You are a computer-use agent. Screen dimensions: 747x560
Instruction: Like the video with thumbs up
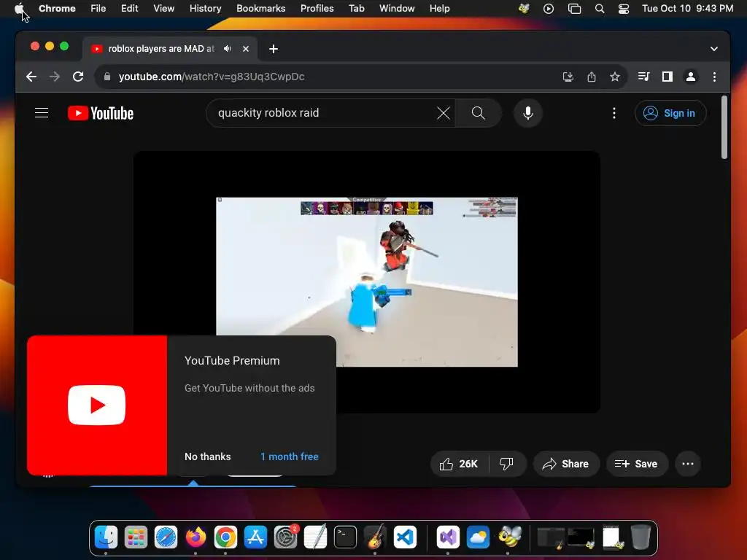tap(460, 464)
